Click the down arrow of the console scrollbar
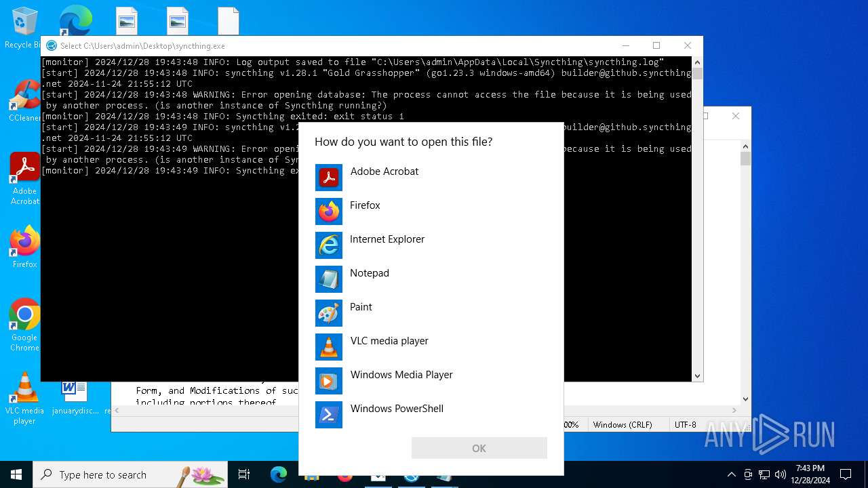 tap(697, 375)
